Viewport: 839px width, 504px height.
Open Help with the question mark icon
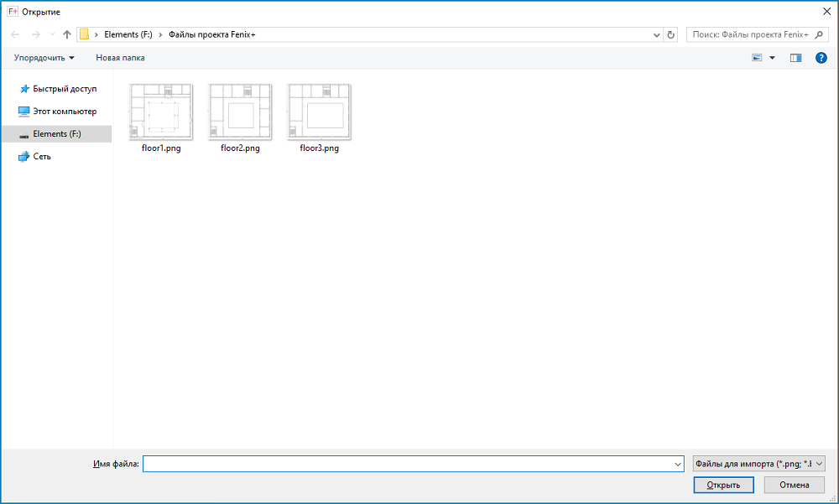(x=821, y=58)
